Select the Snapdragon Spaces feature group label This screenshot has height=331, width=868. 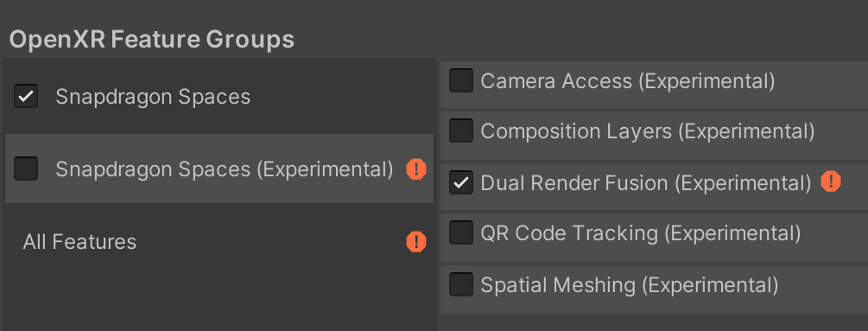point(153,97)
